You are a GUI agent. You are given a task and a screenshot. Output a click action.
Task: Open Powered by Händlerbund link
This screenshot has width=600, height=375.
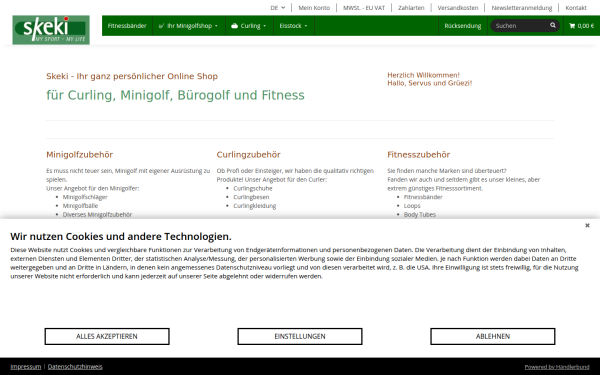(x=557, y=367)
